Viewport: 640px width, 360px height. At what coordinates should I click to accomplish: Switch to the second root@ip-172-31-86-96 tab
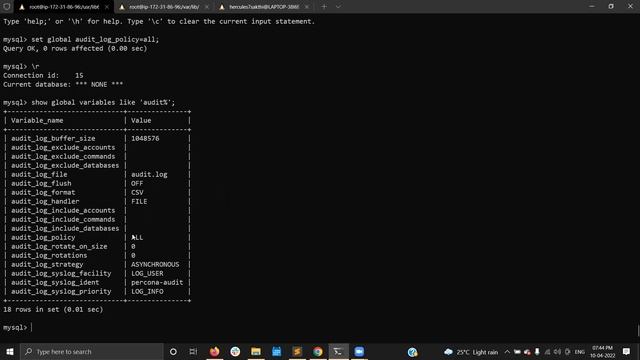click(x=163, y=7)
